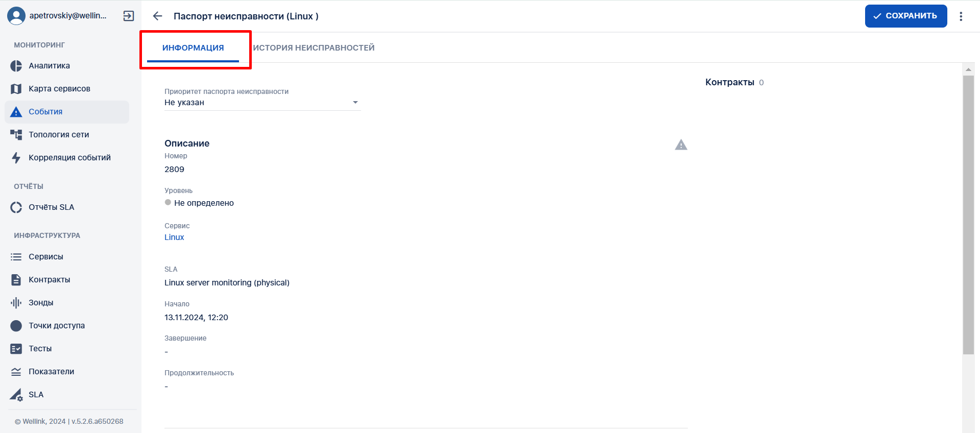The image size is (980, 433).
Task: Click the SLA settings icon in sidebar
Action: [x=16, y=395]
